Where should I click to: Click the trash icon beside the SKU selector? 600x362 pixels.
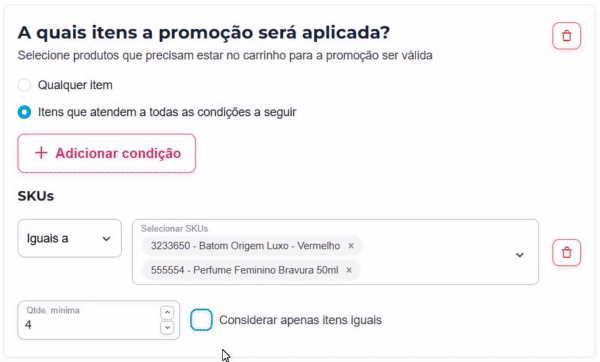pos(566,253)
